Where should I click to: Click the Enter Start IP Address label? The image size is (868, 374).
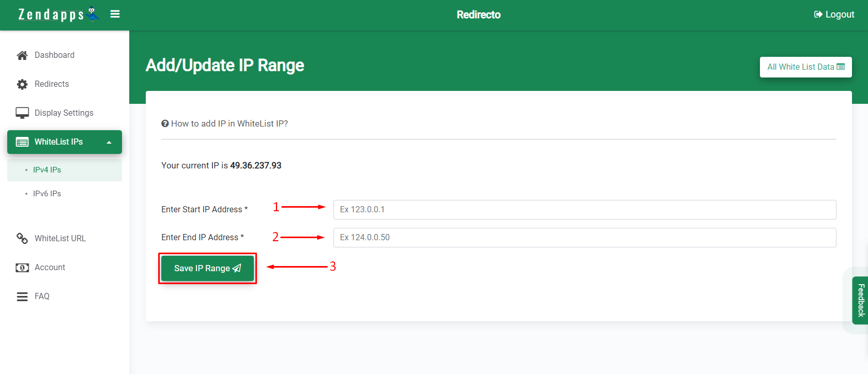[x=204, y=210]
